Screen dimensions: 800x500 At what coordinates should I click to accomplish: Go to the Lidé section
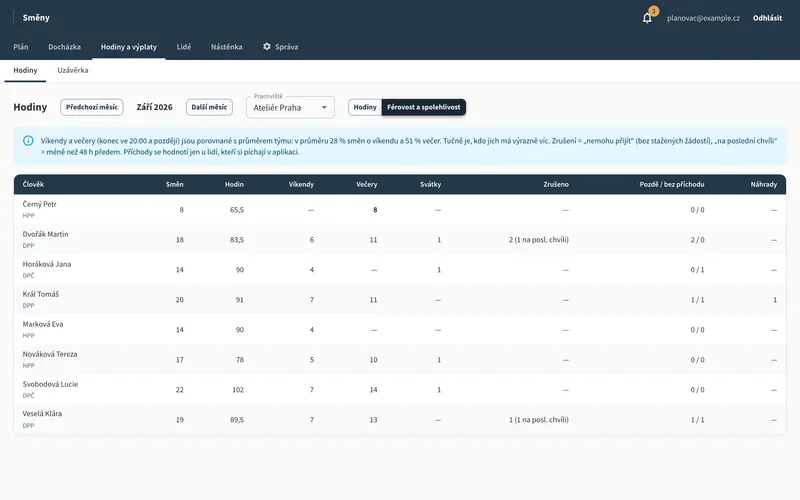pos(184,46)
